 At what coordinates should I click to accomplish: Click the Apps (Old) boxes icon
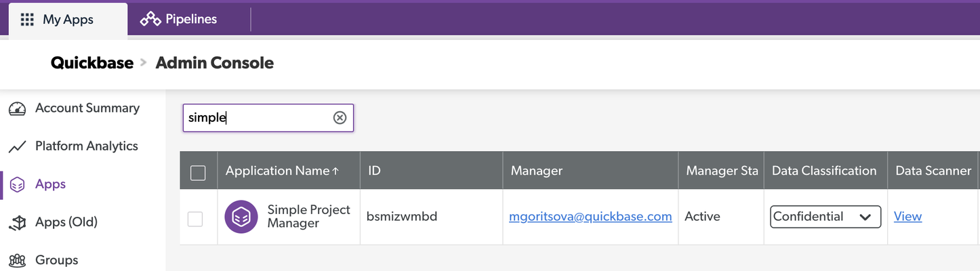click(17, 222)
